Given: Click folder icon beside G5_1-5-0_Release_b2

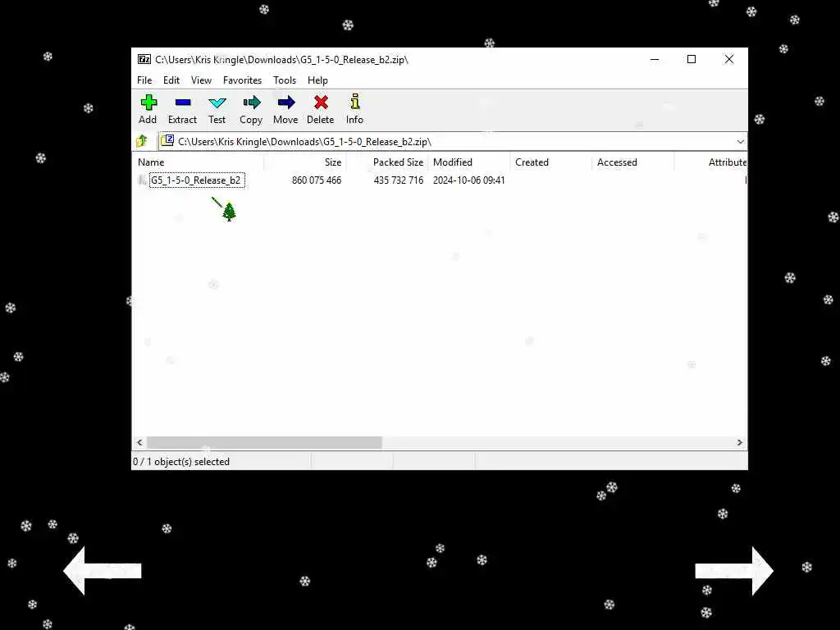Looking at the screenshot, I should 142,180.
